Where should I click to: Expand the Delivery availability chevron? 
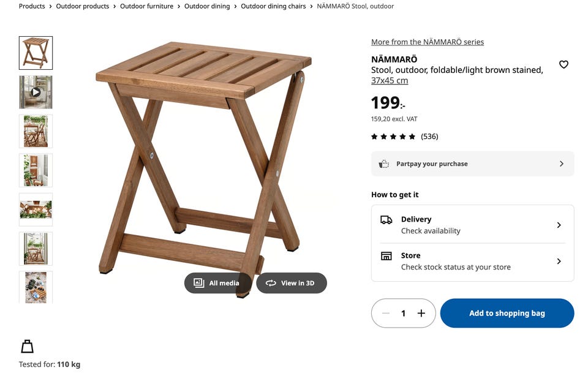point(559,225)
